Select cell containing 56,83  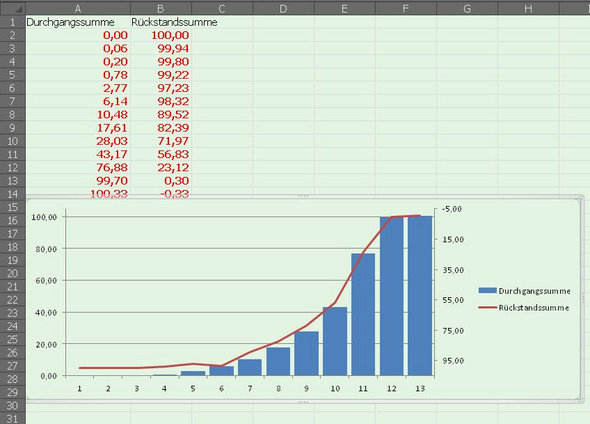[161, 154]
